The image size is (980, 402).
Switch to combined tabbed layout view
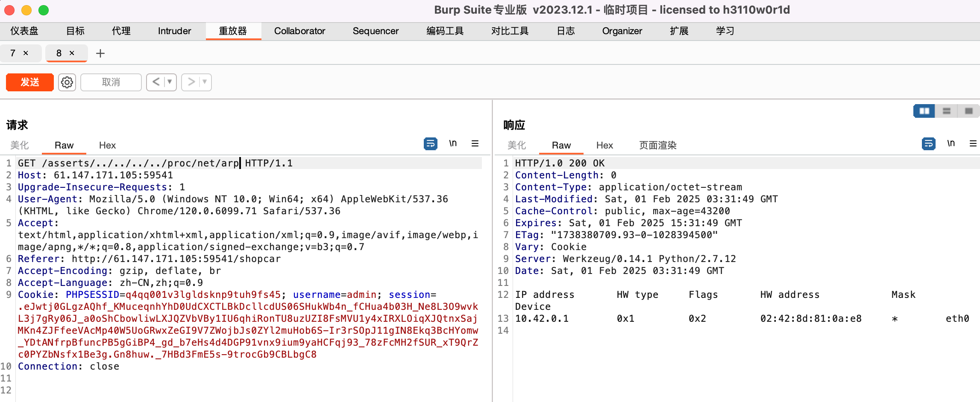[x=968, y=111]
